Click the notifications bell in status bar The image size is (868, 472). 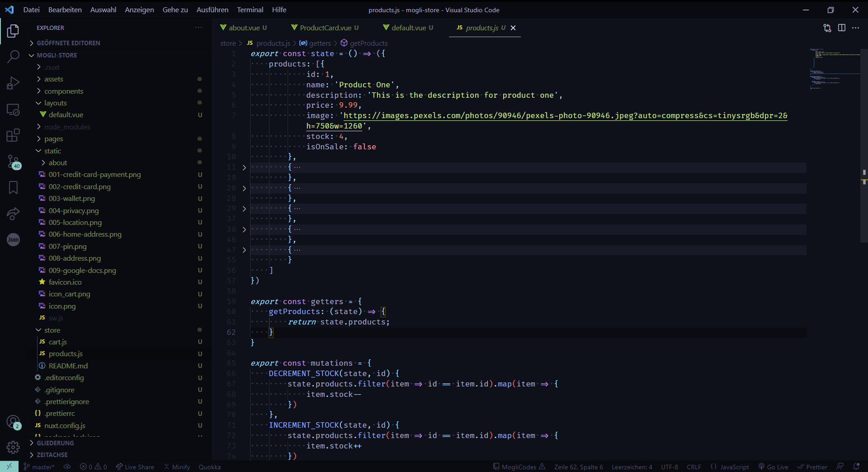pyautogui.click(x=856, y=467)
